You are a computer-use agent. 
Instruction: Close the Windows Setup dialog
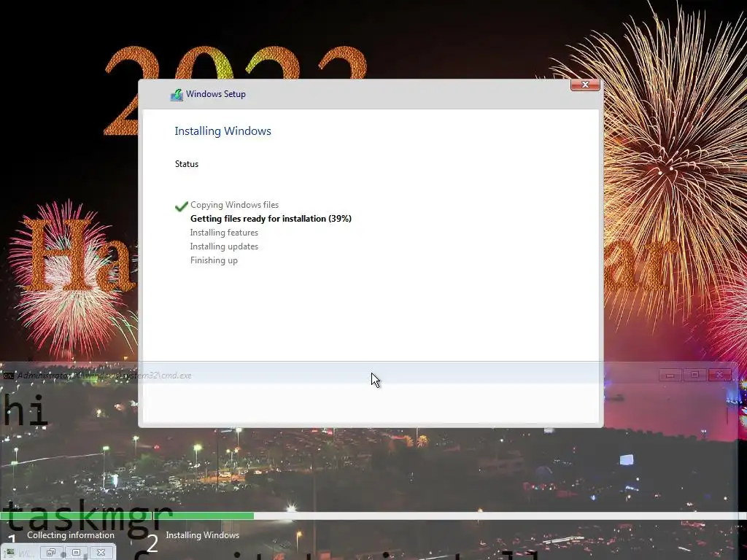[585, 85]
